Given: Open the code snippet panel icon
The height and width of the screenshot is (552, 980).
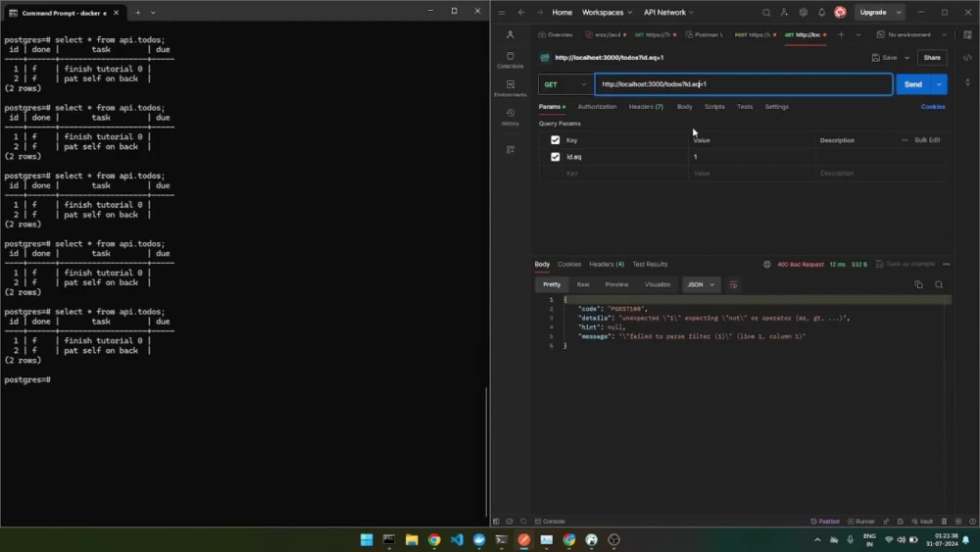Looking at the screenshot, I should tap(967, 58).
